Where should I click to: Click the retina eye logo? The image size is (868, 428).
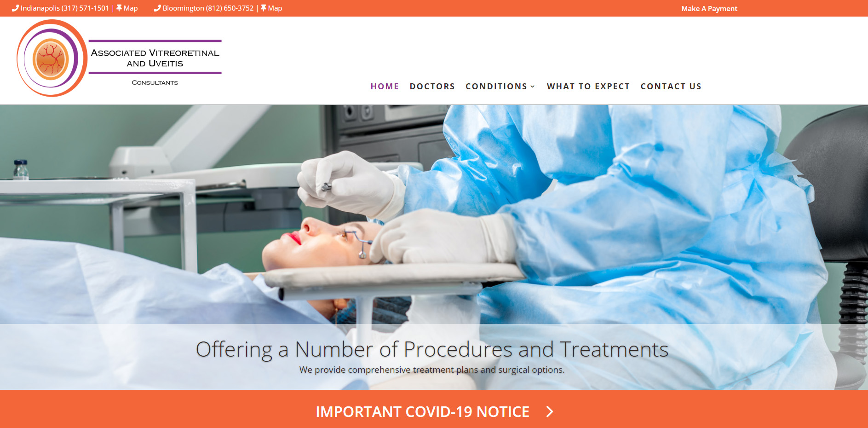pyautogui.click(x=52, y=58)
